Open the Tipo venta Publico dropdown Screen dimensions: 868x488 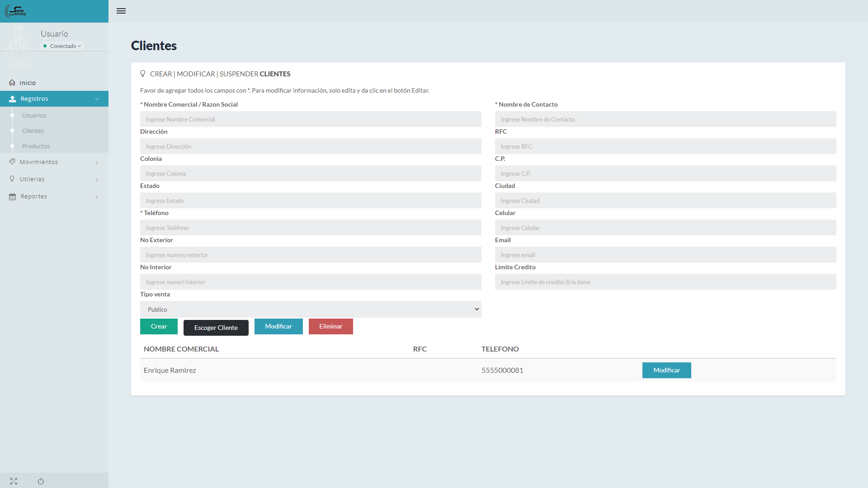(x=311, y=310)
